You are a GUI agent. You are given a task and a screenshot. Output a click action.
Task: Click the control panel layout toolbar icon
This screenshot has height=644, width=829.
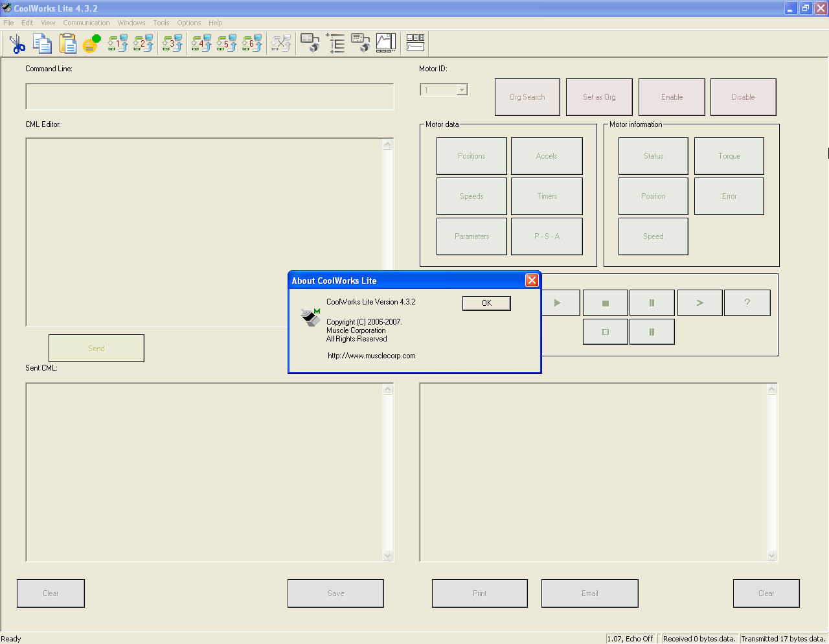(x=415, y=43)
